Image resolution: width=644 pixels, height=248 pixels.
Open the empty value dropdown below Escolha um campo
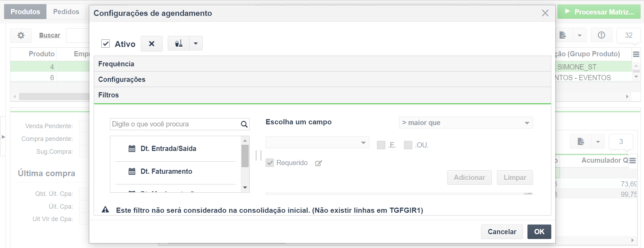tap(317, 142)
